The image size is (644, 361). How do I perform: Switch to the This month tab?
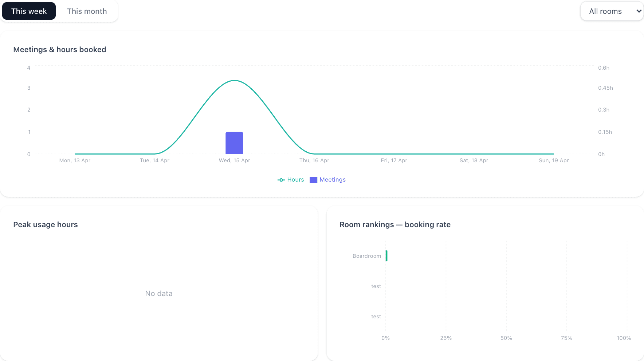tap(87, 11)
